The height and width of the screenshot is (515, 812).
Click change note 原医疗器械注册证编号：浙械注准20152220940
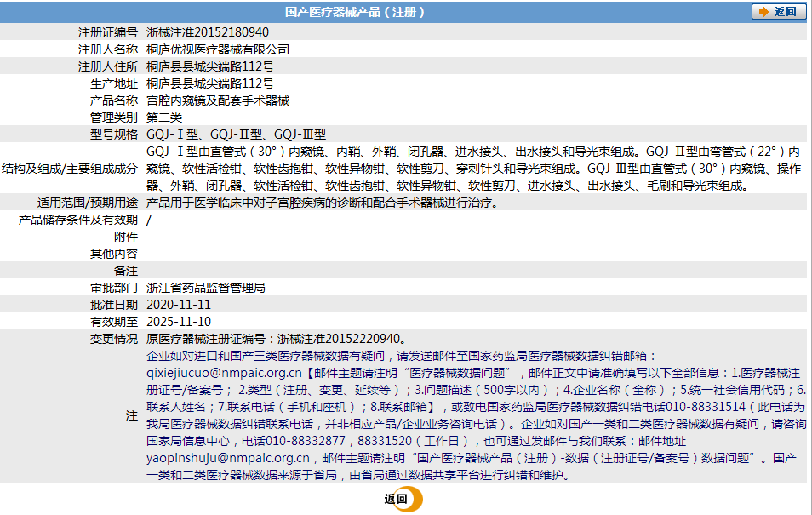[x=277, y=339]
